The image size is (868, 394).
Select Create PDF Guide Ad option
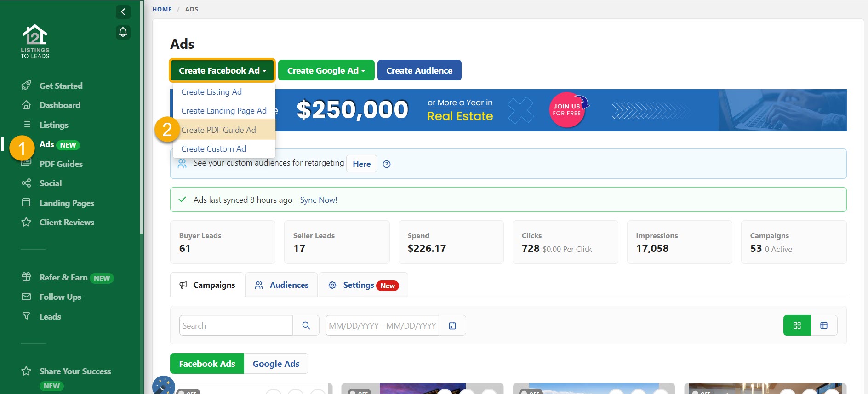click(x=218, y=130)
